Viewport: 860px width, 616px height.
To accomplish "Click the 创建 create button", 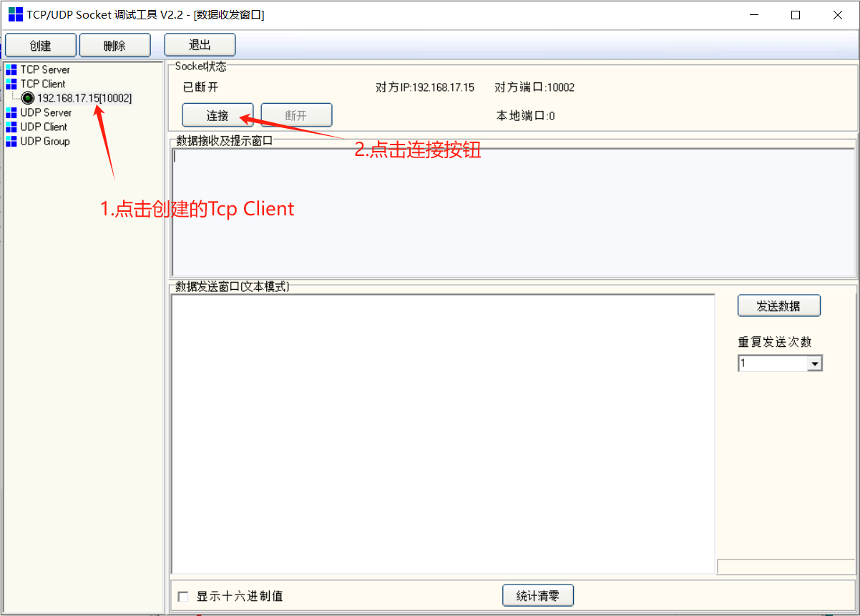I will [41, 44].
